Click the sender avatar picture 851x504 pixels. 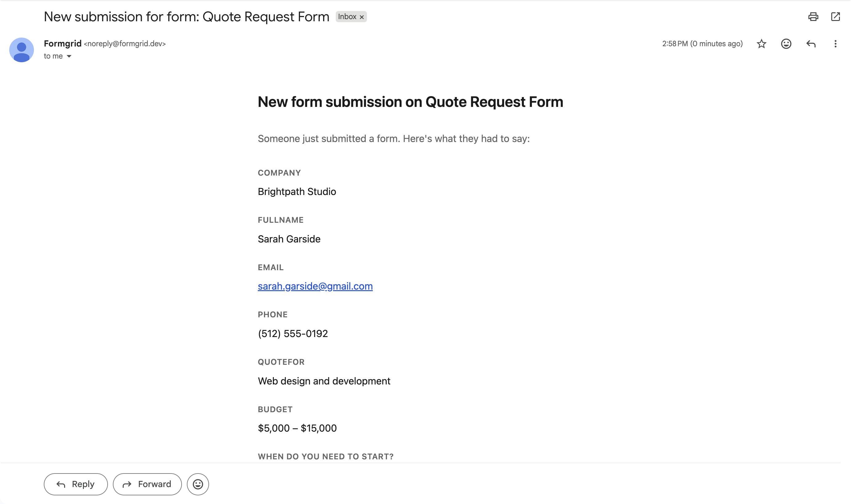click(21, 50)
